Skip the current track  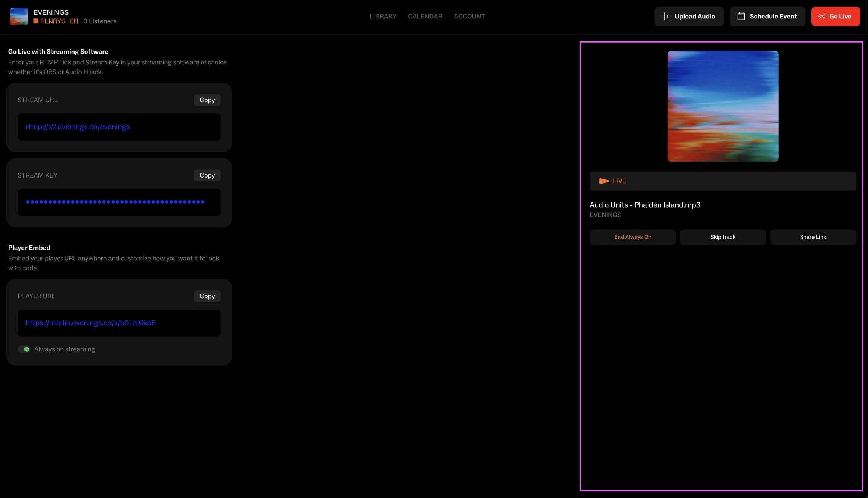click(723, 237)
